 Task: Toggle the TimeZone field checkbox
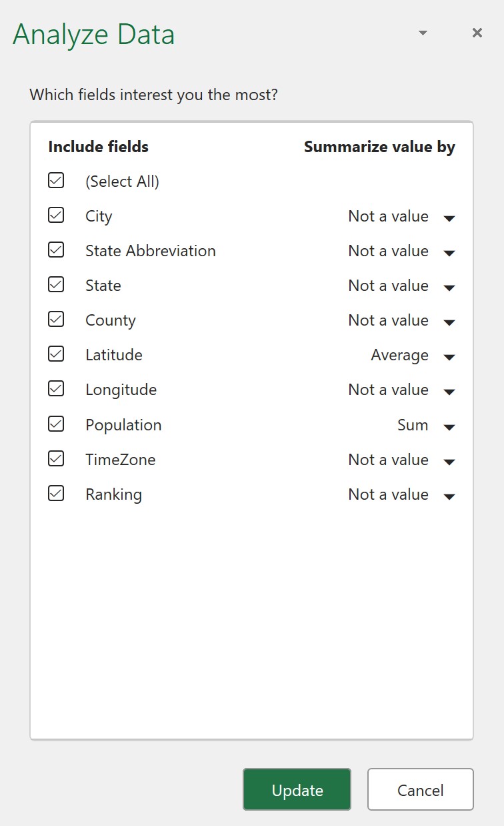click(56, 458)
